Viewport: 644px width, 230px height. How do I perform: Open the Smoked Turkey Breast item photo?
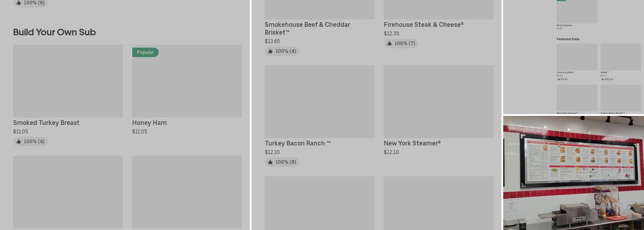68,81
